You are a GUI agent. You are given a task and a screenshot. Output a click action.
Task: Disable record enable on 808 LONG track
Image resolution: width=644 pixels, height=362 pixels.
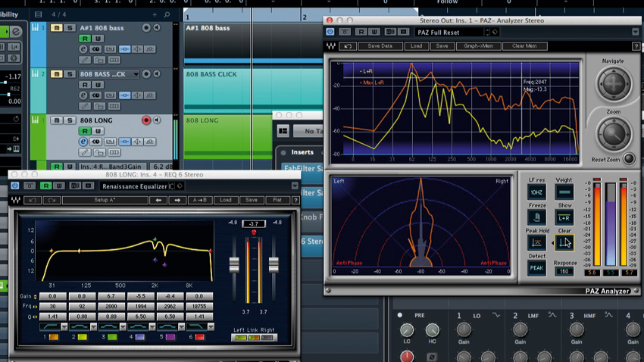[x=145, y=120]
